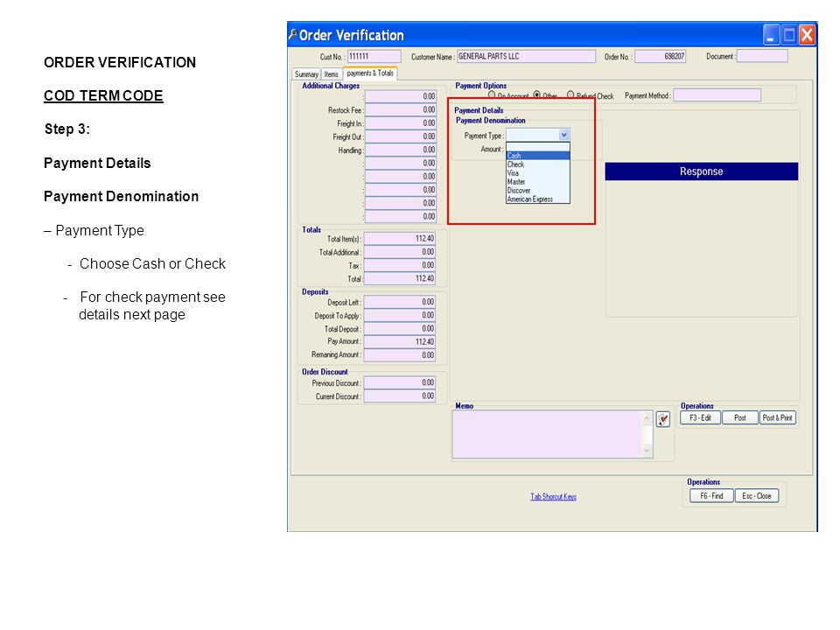Click the Freight In field

400,123
